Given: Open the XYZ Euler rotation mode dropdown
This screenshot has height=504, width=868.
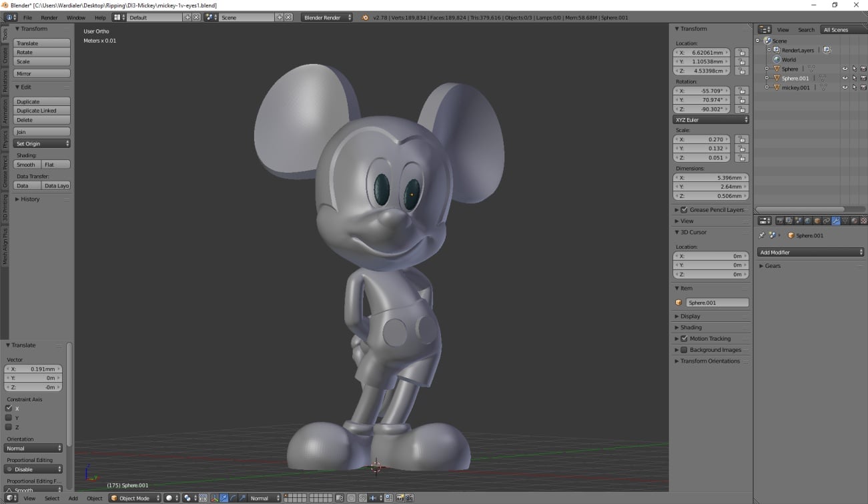Looking at the screenshot, I should (x=711, y=119).
